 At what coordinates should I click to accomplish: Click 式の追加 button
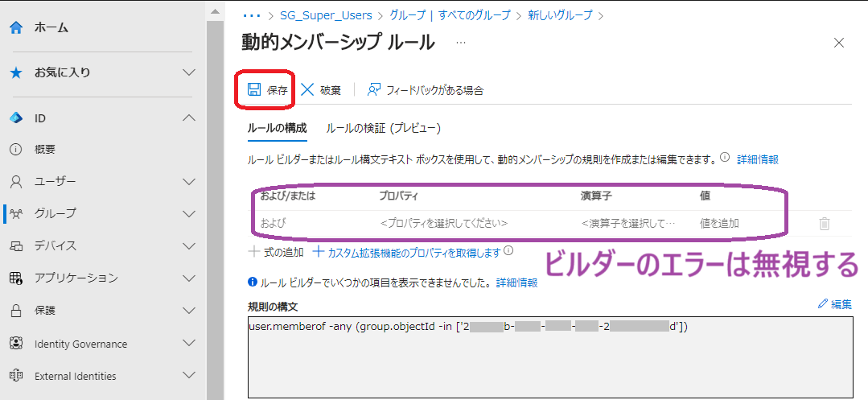tap(277, 252)
